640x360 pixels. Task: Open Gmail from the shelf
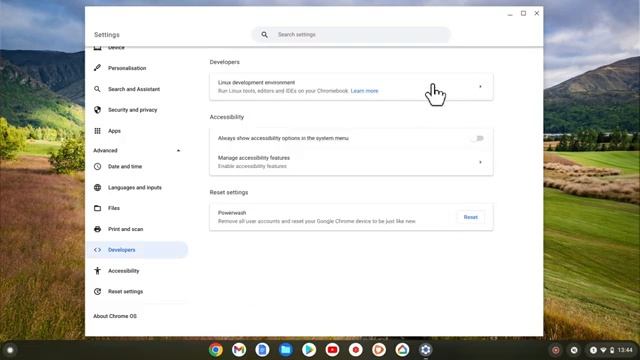pos(239,350)
